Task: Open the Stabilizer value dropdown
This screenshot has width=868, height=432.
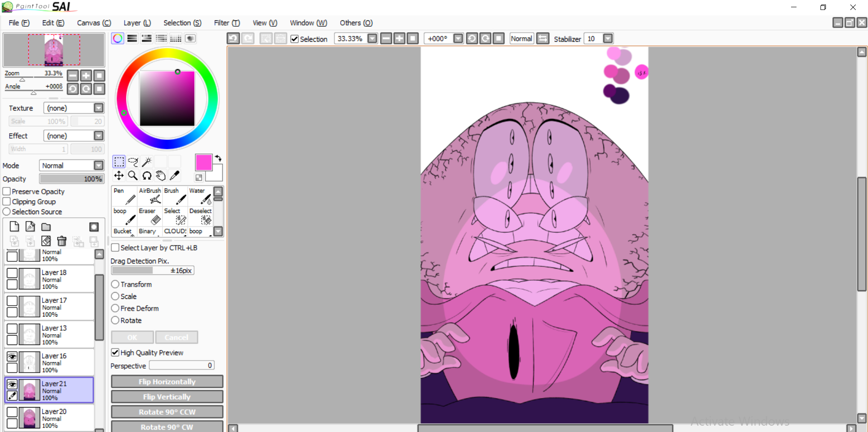Action: click(608, 39)
